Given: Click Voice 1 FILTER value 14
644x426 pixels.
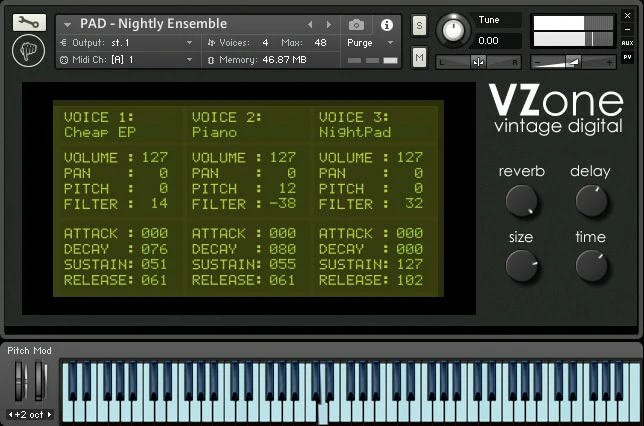Looking at the screenshot, I should (x=159, y=203).
